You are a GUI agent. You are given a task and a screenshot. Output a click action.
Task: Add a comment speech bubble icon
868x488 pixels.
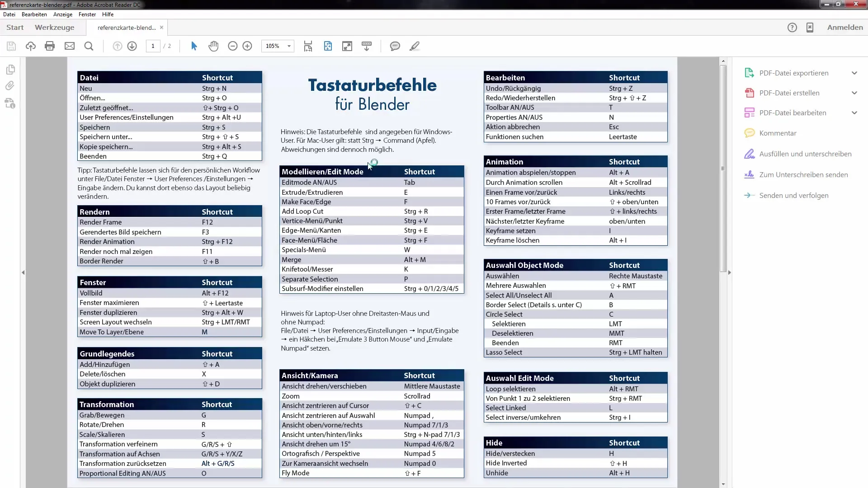click(395, 46)
